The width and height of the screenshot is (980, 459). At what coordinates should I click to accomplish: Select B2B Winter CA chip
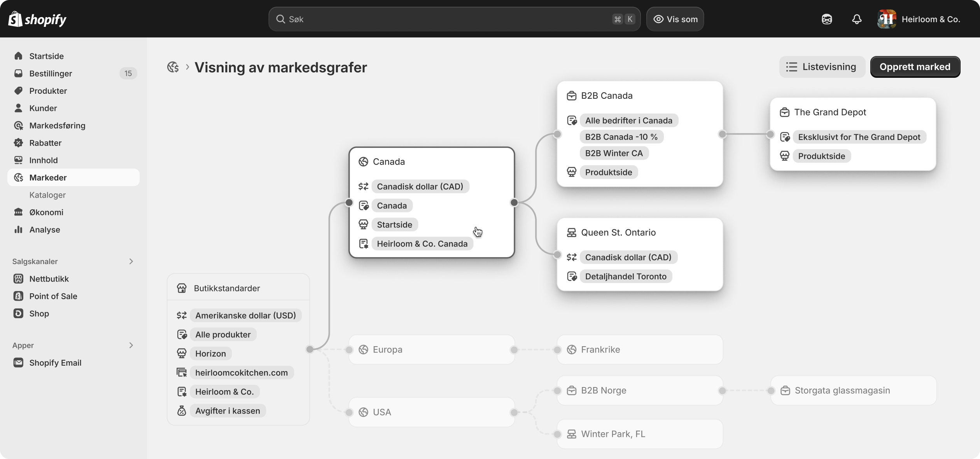pyautogui.click(x=614, y=153)
